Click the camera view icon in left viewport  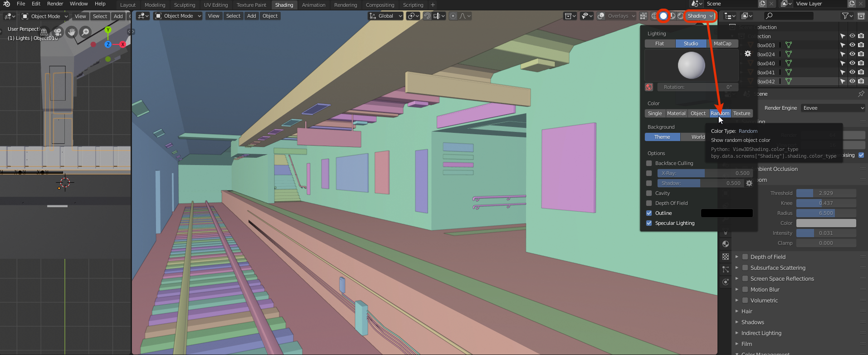[58, 32]
